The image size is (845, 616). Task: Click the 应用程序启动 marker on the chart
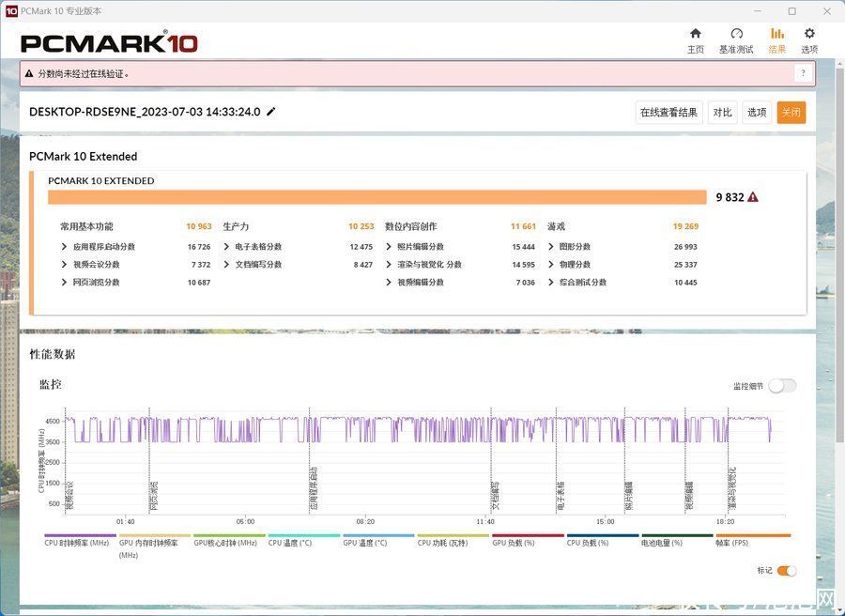[313, 488]
